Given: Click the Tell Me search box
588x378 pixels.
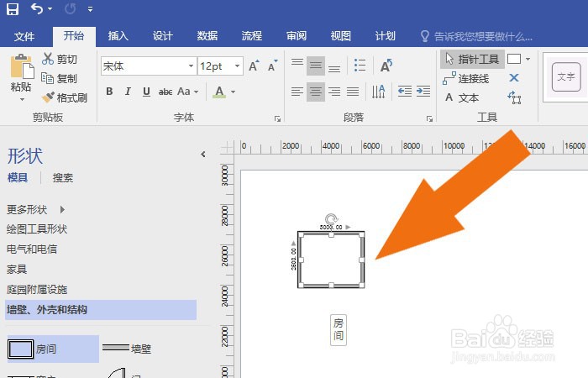Looking at the screenshot, I should point(476,36).
